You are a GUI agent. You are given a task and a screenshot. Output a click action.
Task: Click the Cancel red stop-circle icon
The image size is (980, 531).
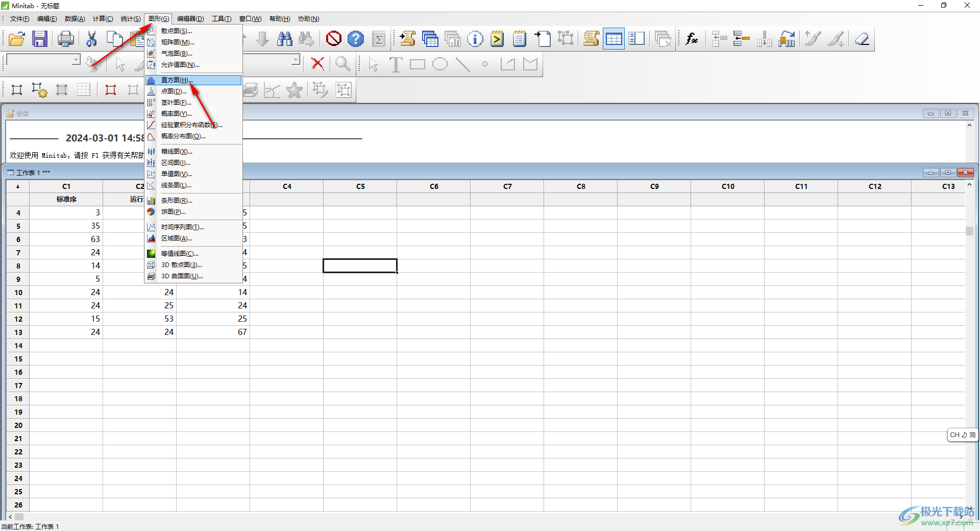coord(334,39)
